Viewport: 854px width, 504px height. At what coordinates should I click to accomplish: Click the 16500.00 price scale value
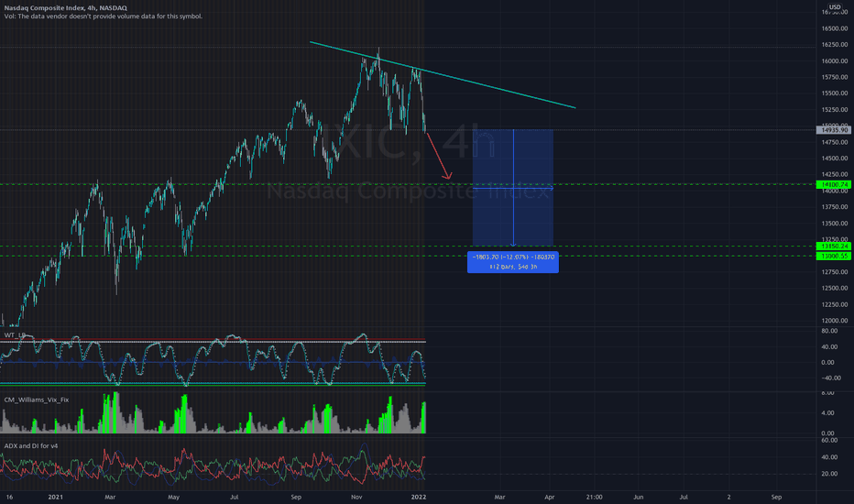835,28
